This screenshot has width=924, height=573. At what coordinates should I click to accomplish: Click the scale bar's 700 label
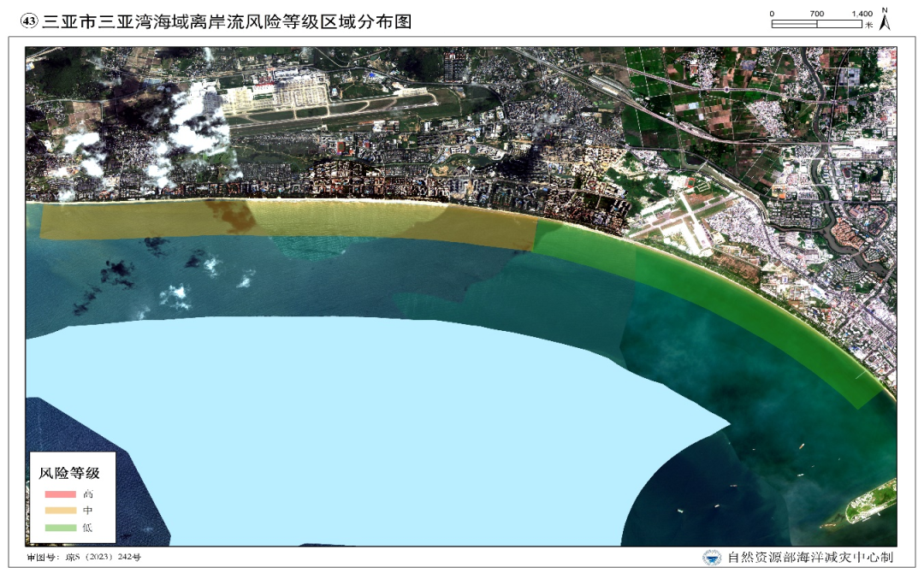click(816, 14)
